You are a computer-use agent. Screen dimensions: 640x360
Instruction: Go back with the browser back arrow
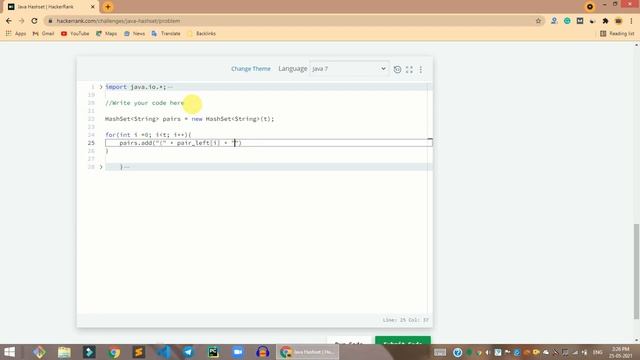[9, 21]
